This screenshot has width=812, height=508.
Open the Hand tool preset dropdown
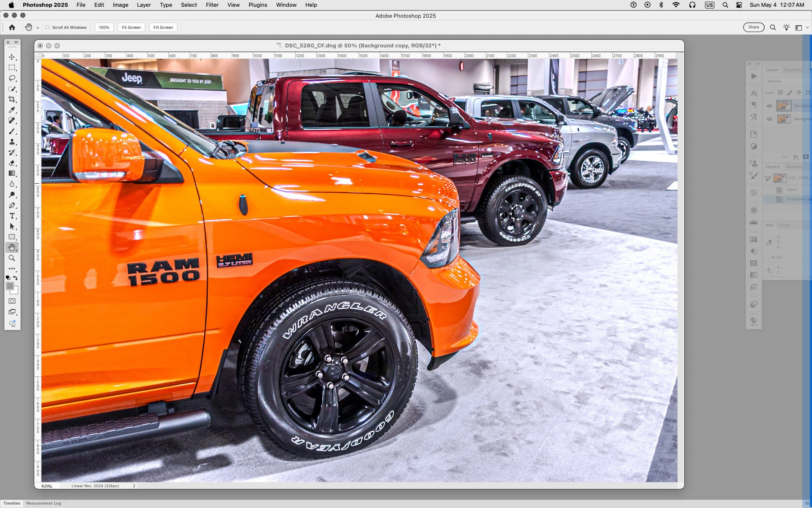(38, 28)
